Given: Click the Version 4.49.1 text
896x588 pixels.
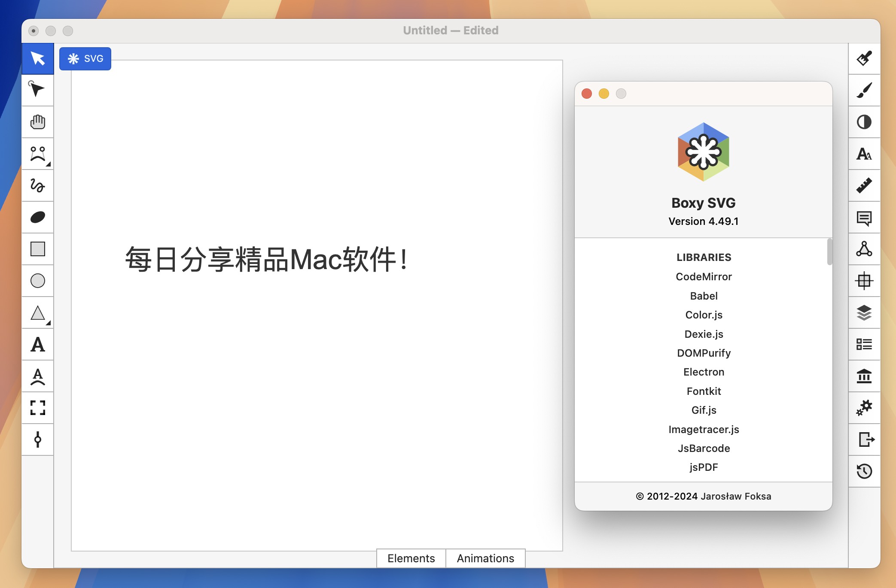Looking at the screenshot, I should [x=704, y=221].
